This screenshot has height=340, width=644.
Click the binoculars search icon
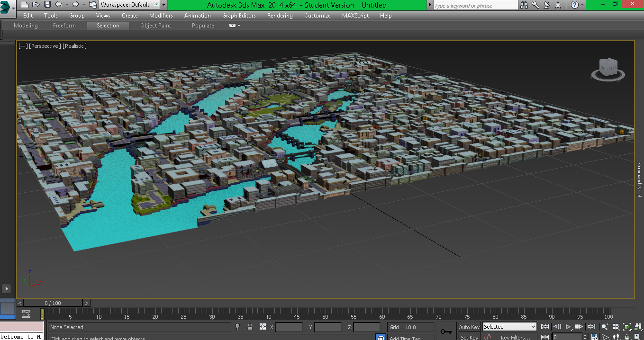click(x=524, y=5)
